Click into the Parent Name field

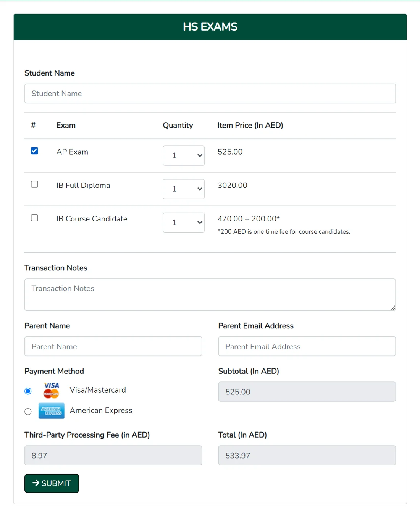(113, 346)
